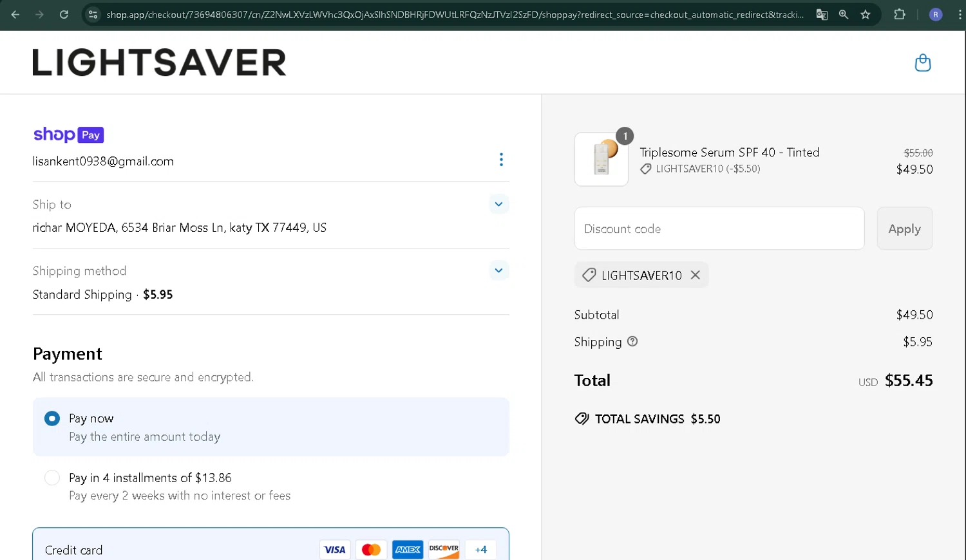966x560 pixels.
Task: Click the Apply discount button
Action: 905,229
